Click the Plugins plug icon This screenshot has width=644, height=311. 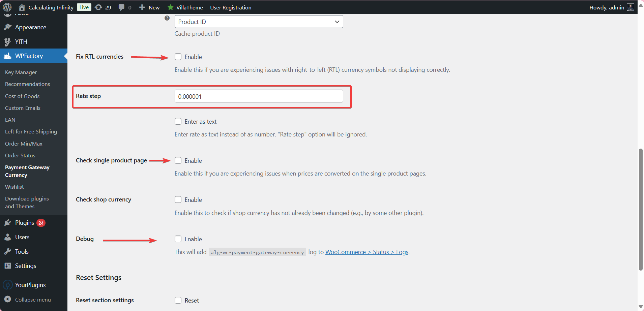coord(8,222)
